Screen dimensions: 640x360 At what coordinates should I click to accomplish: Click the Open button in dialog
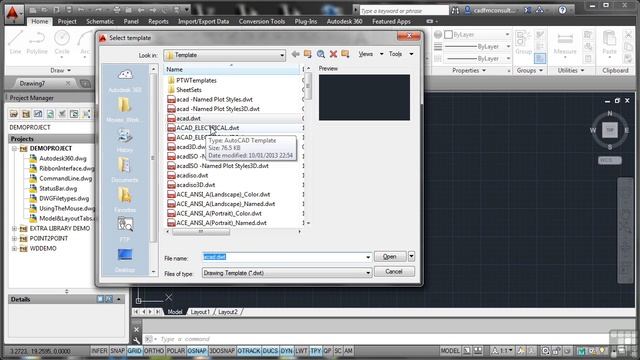tap(390, 256)
